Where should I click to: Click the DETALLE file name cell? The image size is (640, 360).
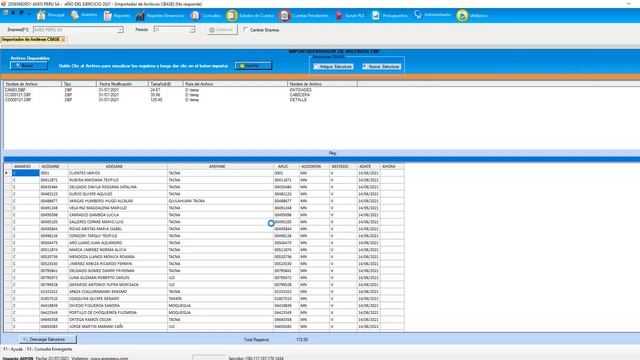[298, 100]
